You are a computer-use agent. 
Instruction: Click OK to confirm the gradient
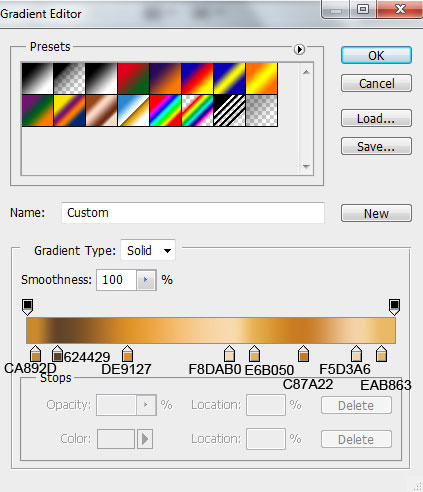pos(376,55)
